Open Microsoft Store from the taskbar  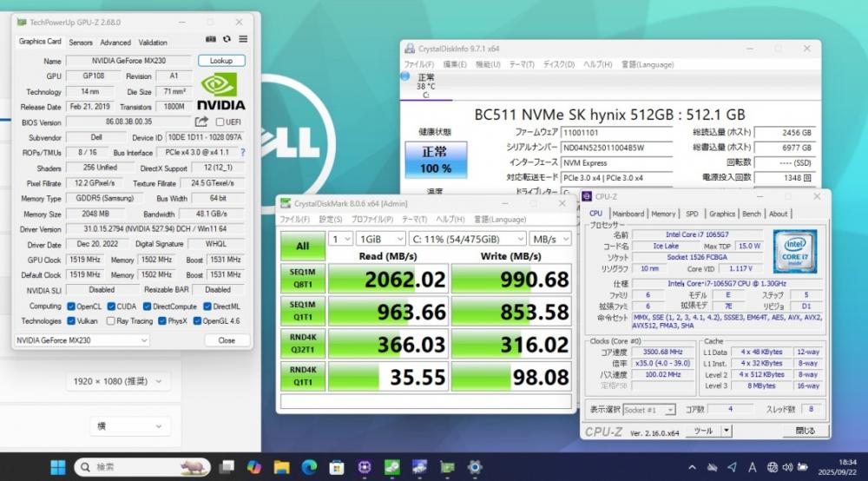pyautogui.click(x=337, y=467)
